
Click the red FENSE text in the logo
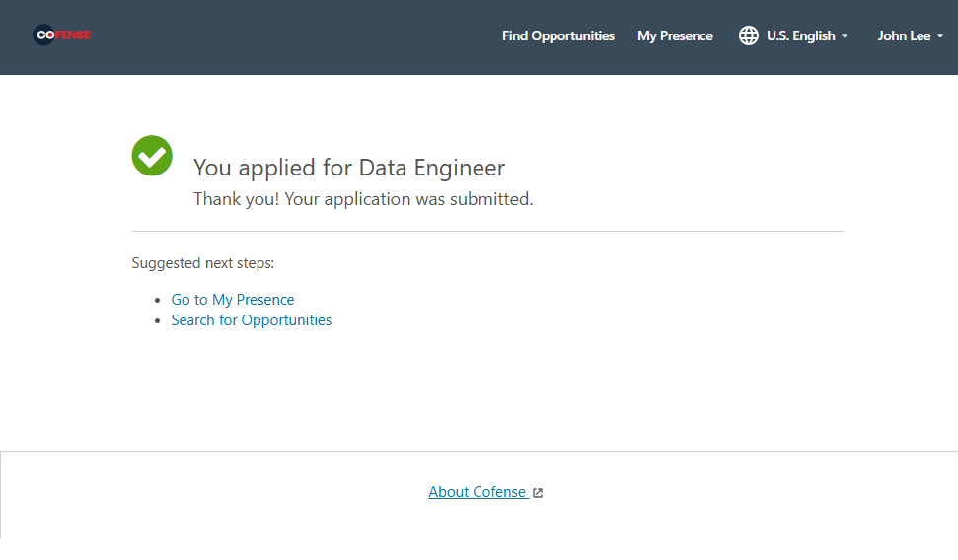click(x=73, y=35)
